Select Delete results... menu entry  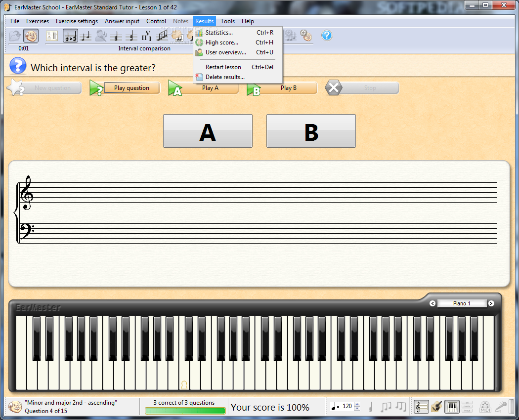tap(238, 77)
